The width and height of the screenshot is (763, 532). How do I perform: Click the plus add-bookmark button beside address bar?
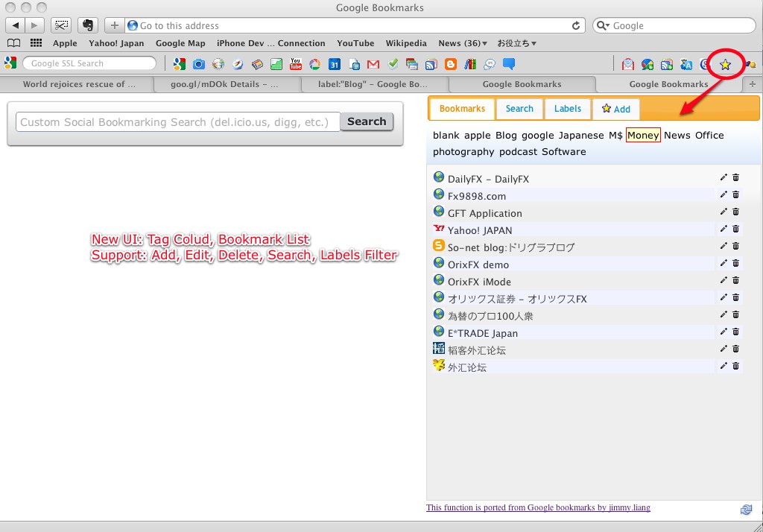(114, 25)
